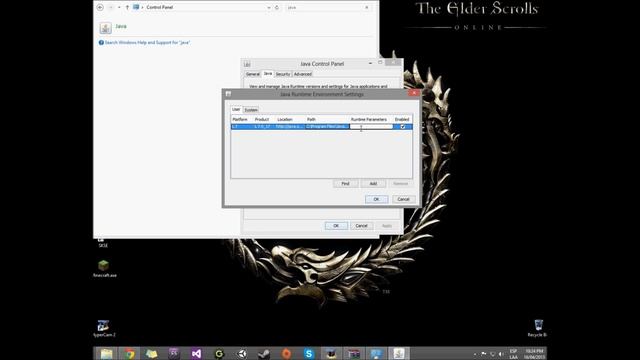Click OK in the Java Control Panel window
Image resolution: width=640 pixels, height=360 pixels.
[336, 226]
